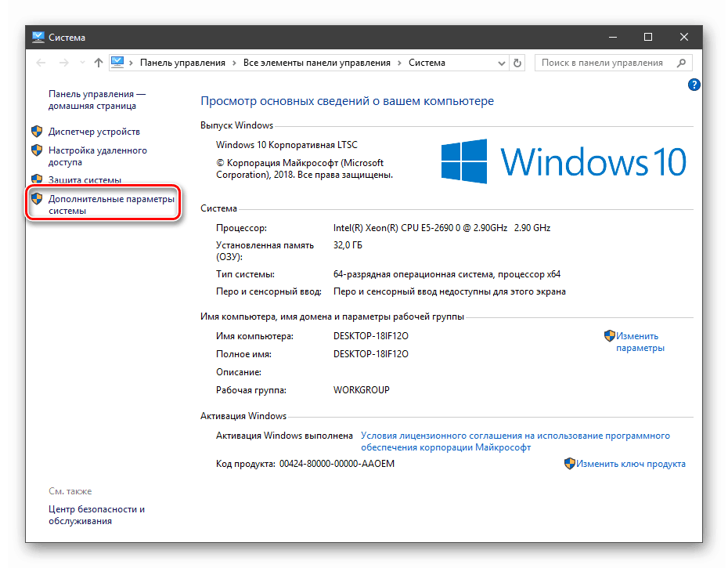This screenshot has height=568, width=728.
Task: Open the address bar history dropdown
Action: pos(502,63)
